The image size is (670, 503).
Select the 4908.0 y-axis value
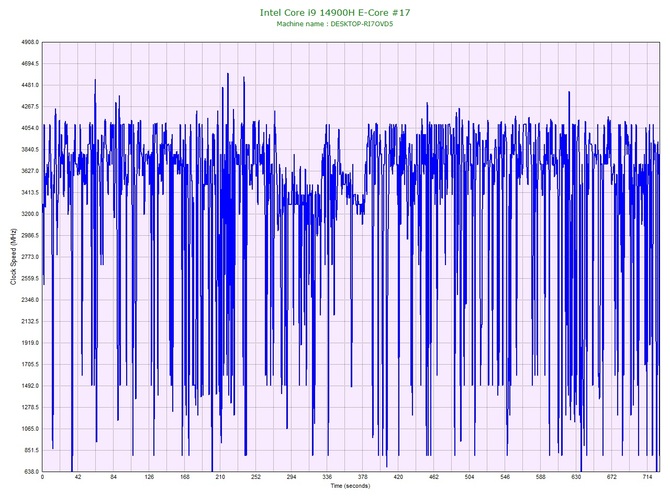click(30, 42)
